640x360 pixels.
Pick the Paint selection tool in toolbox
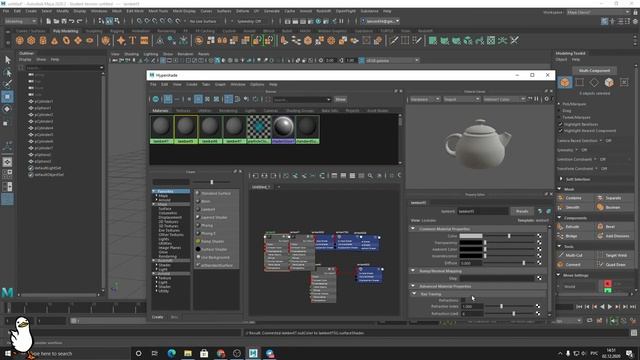click(x=7, y=84)
